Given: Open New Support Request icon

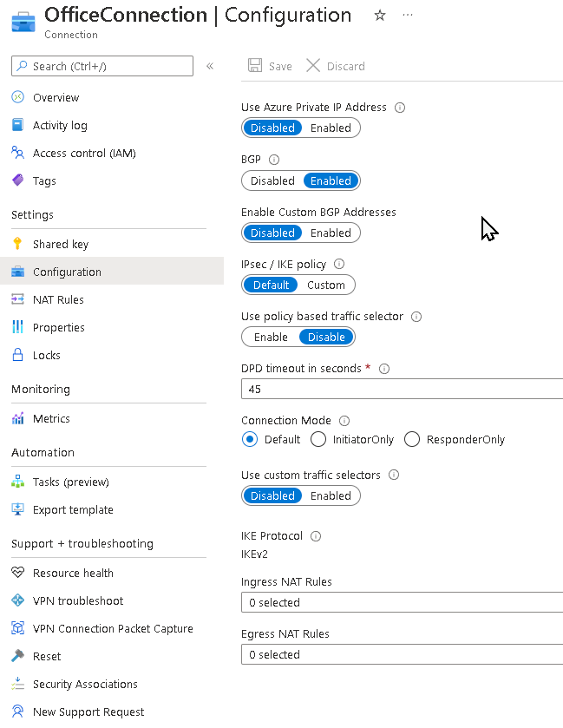Looking at the screenshot, I should coord(17,712).
